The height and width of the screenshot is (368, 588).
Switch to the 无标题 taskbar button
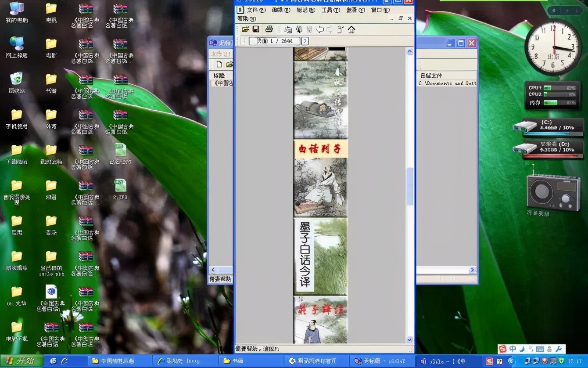[x=383, y=361]
